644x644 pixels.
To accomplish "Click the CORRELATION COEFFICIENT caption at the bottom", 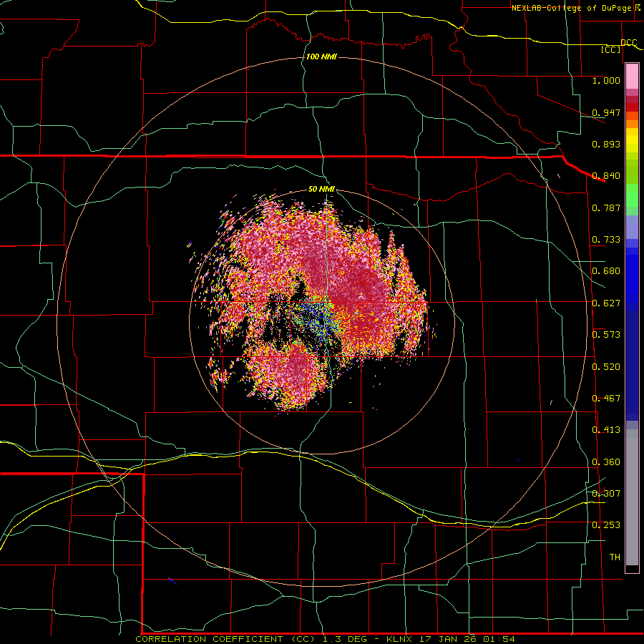I will [325, 639].
